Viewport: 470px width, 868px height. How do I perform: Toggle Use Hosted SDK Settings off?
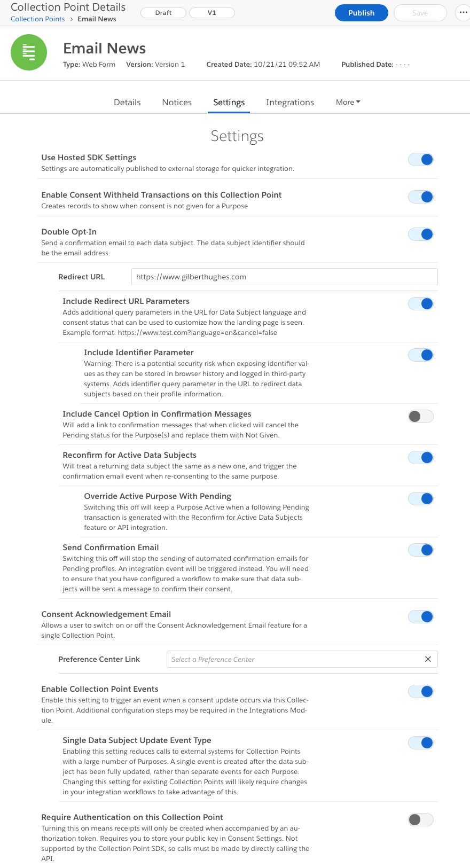tap(421, 159)
